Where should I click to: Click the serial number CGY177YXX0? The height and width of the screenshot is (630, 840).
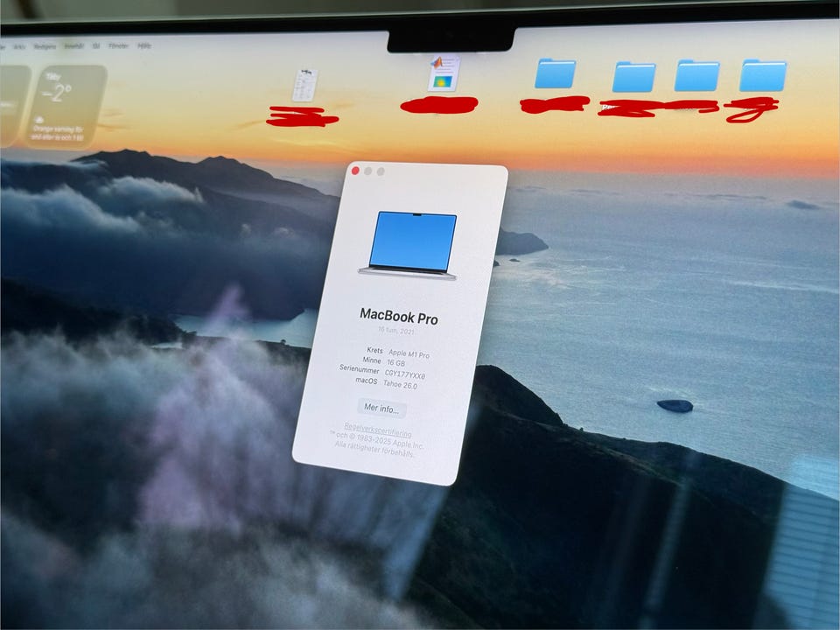[x=404, y=374]
